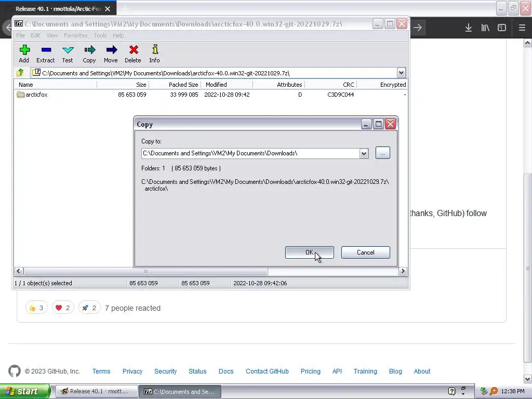Expand 7-Zip address bar dropdown
Viewport: 532px width, 399px height.
[401, 73]
